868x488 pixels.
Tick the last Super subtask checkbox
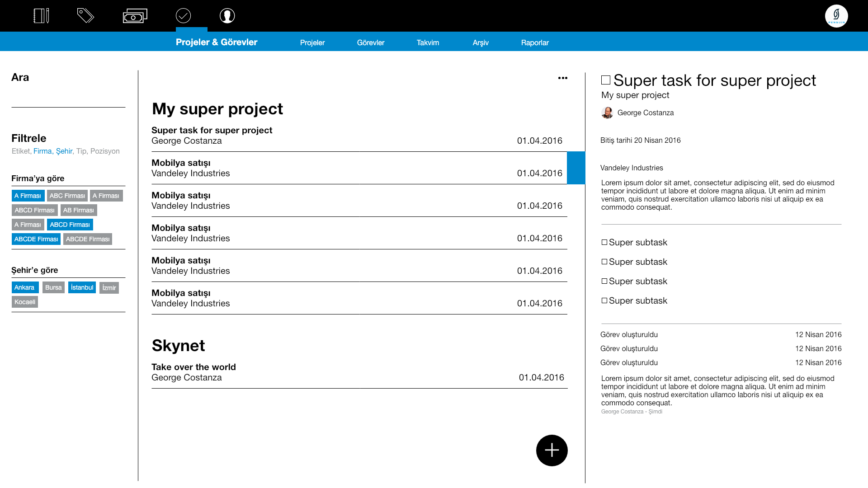[x=604, y=301]
